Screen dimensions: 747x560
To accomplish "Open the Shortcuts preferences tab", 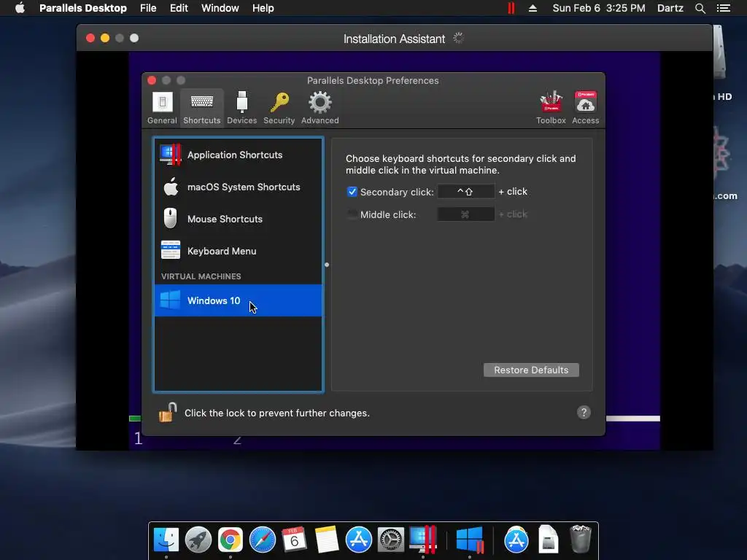I will coord(202,108).
